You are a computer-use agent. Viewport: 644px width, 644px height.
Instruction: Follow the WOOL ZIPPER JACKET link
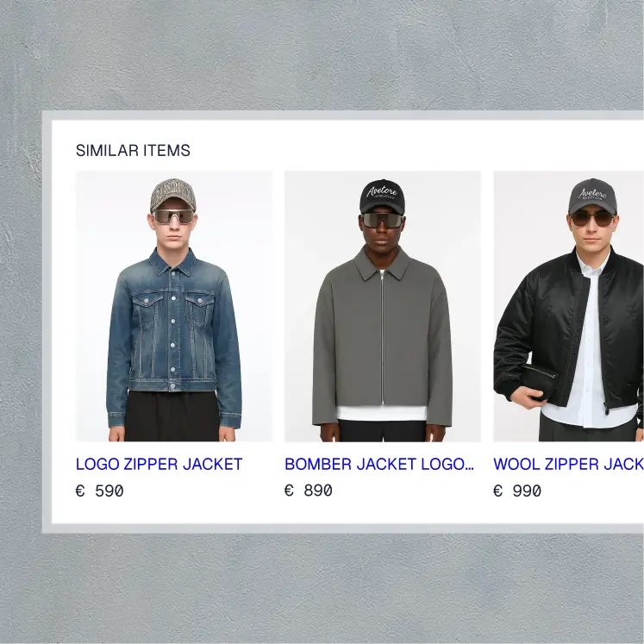568,464
